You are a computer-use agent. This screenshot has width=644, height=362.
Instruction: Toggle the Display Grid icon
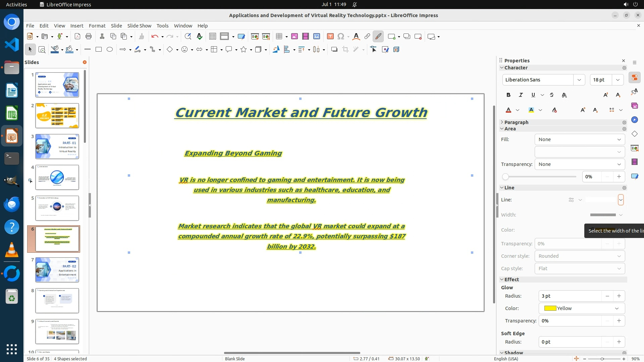point(212,37)
